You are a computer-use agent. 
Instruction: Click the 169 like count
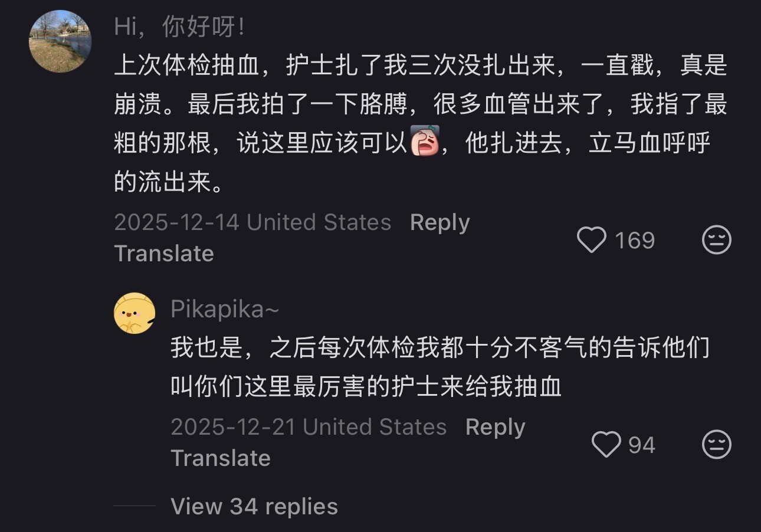click(635, 241)
